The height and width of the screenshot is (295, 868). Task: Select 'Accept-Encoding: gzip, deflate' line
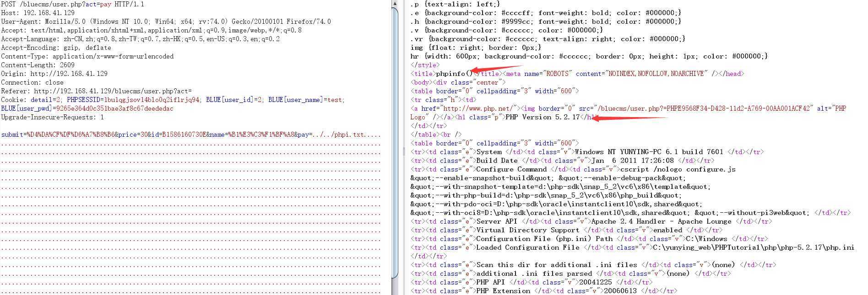pyautogui.click(x=56, y=48)
